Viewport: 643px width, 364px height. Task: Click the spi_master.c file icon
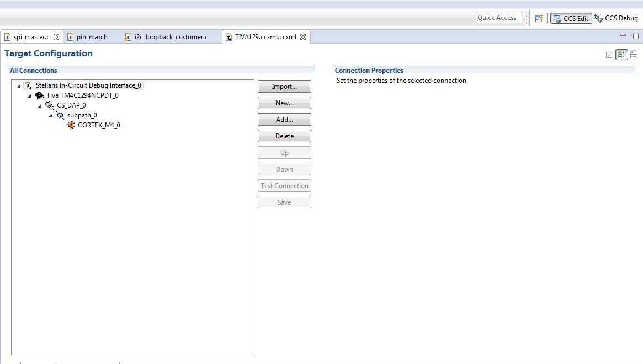click(x=7, y=37)
